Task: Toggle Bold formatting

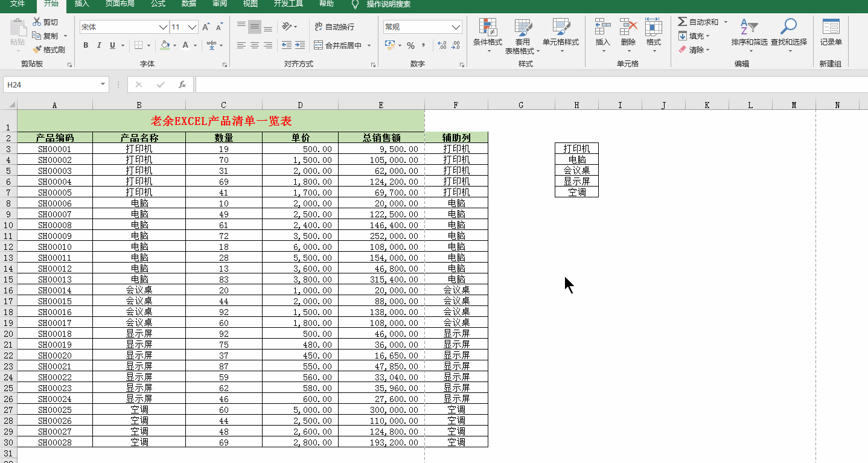Action: tap(86, 45)
